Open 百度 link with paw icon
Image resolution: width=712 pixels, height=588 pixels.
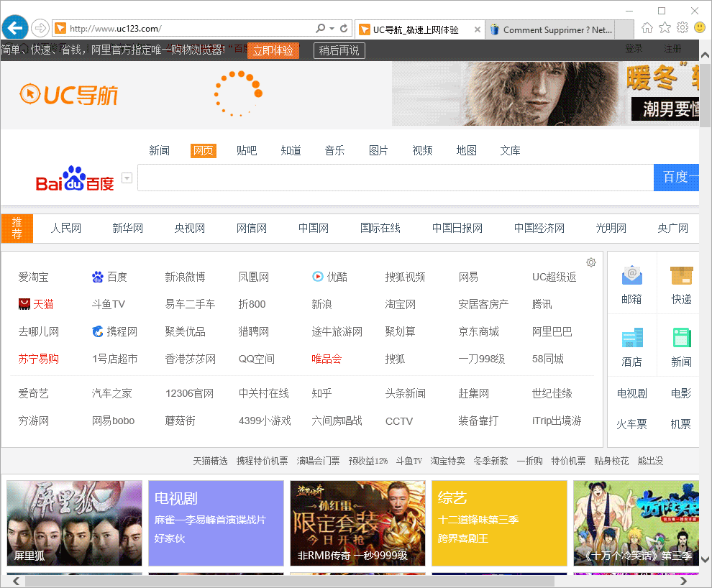[109, 277]
